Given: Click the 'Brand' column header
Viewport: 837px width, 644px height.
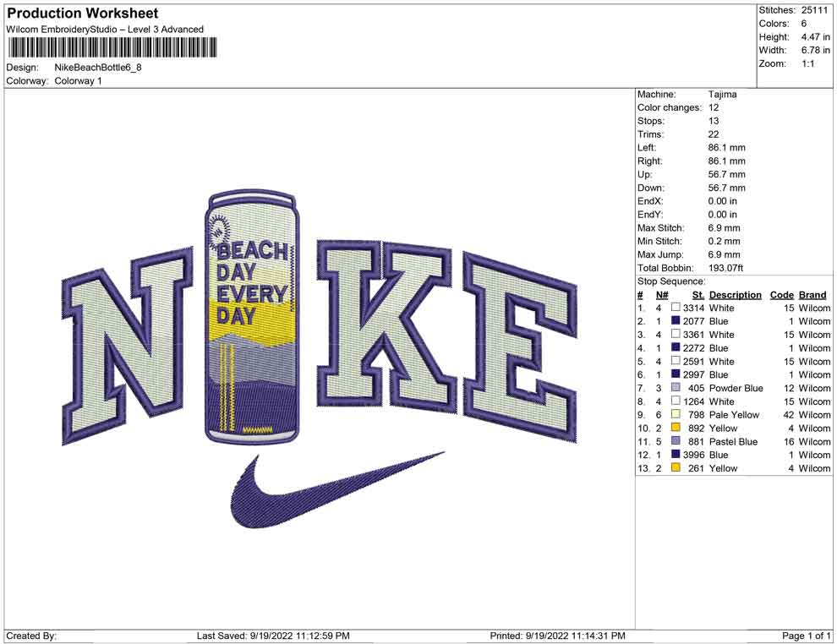Looking at the screenshot, I should point(812,295).
